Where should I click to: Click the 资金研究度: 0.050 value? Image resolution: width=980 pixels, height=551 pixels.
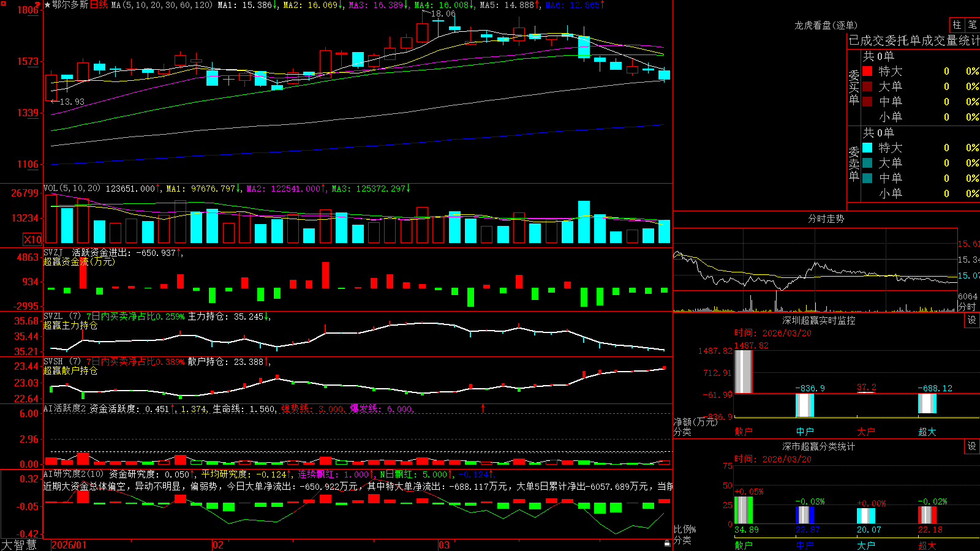pos(151,474)
